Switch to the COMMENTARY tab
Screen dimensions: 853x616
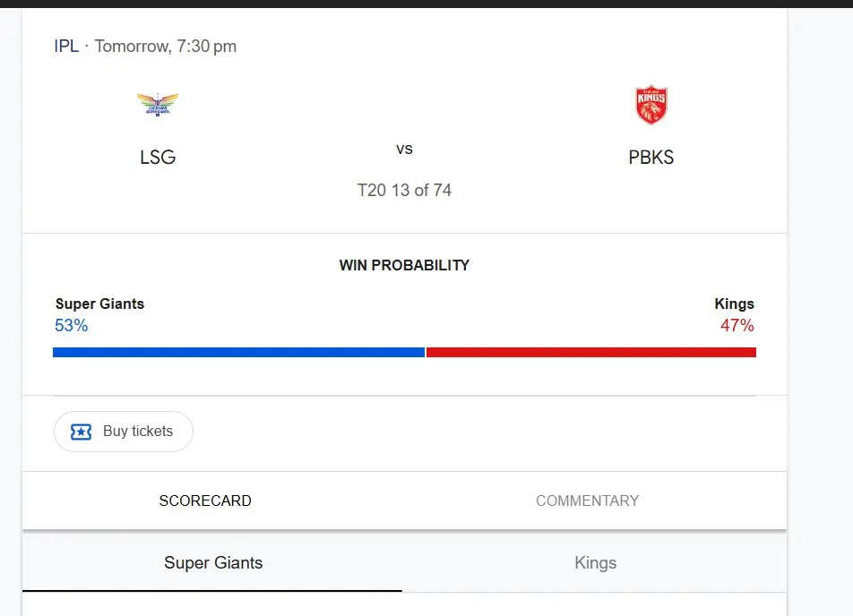(587, 500)
